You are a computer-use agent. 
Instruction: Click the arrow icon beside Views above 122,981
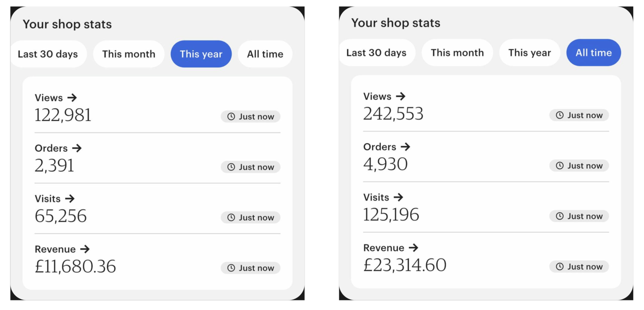pyautogui.click(x=72, y=98)
